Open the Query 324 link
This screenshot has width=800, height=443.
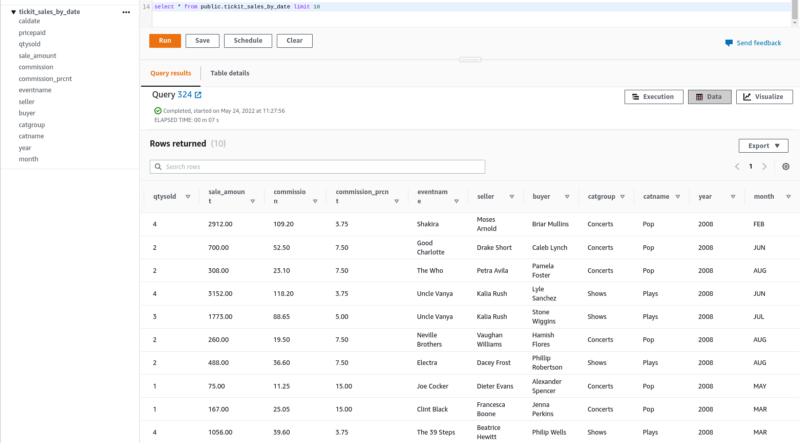coord(185,94)
